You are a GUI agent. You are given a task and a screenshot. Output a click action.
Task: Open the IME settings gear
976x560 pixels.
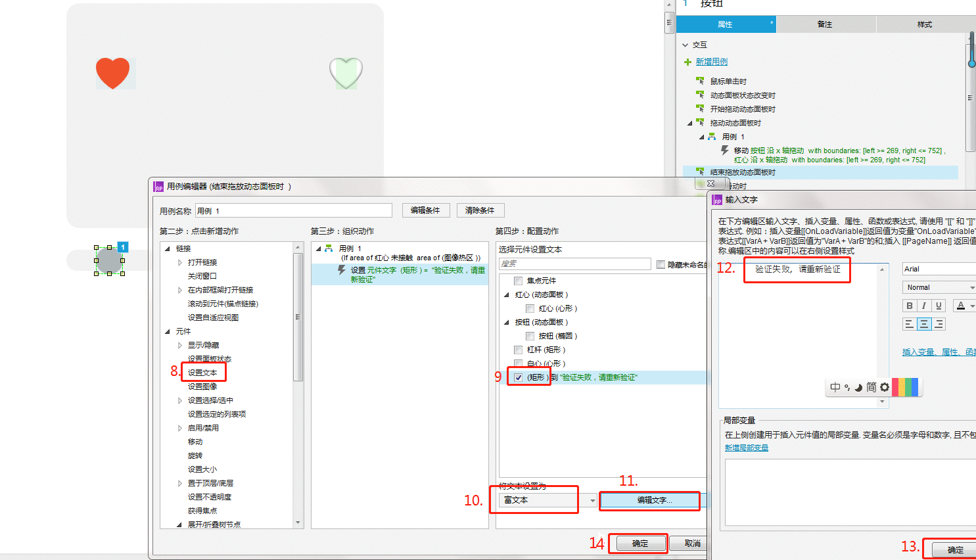point(885,387)
